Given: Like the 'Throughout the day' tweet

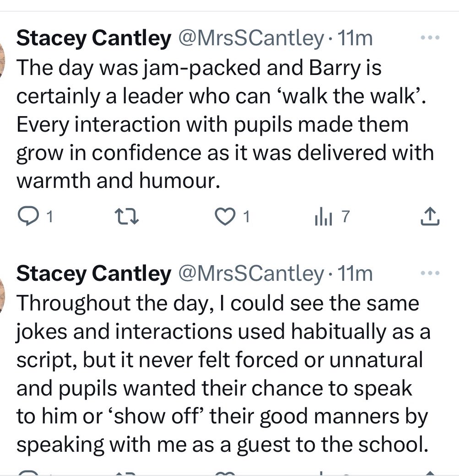Looking at the screenshot, I should click(224, 473).
